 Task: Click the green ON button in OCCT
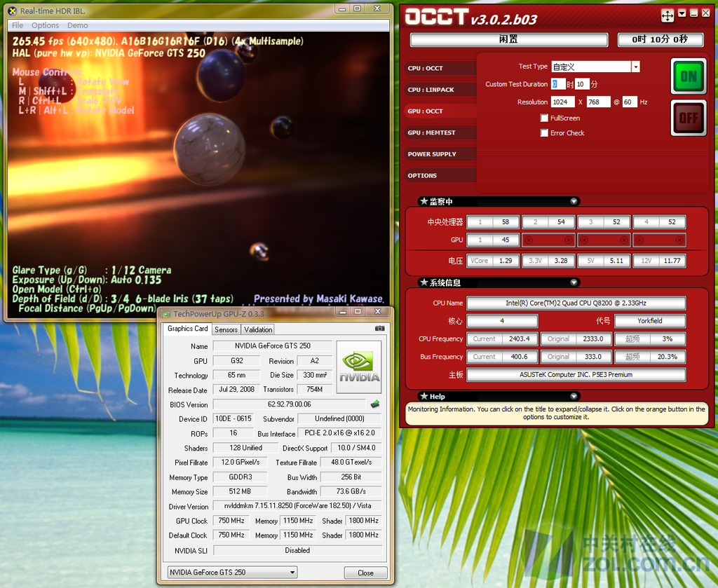[x=689, y=76]
